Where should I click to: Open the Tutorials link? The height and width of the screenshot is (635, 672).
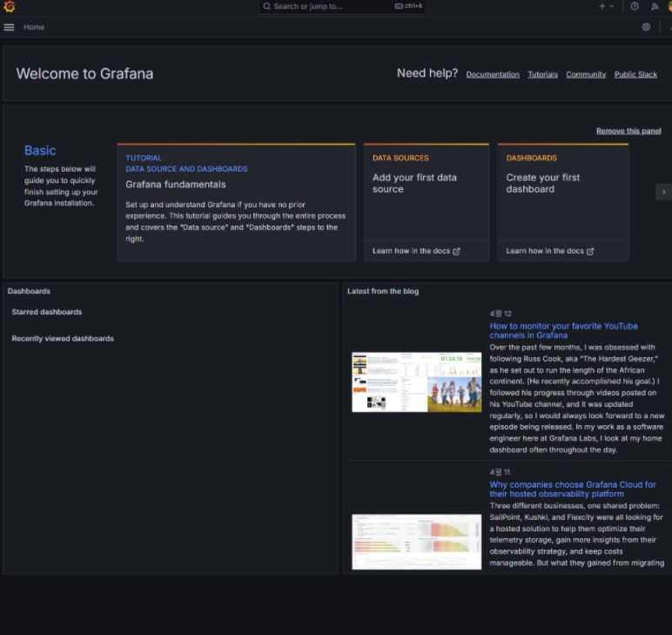coord(542,75)
